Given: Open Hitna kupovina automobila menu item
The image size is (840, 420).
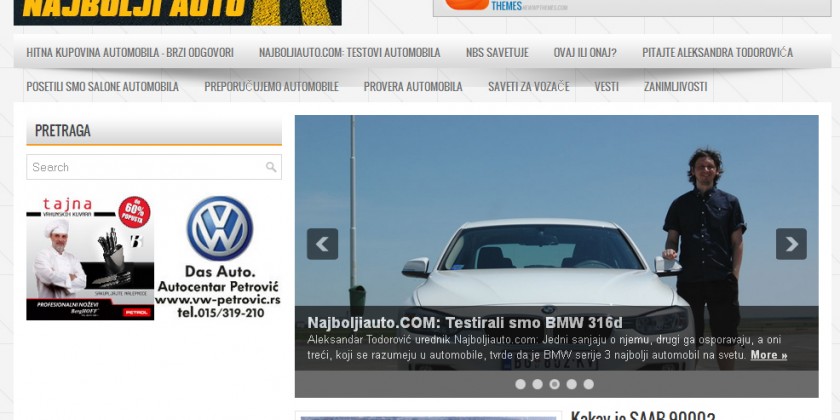Looking at the screenshot, I should point(130,52).
